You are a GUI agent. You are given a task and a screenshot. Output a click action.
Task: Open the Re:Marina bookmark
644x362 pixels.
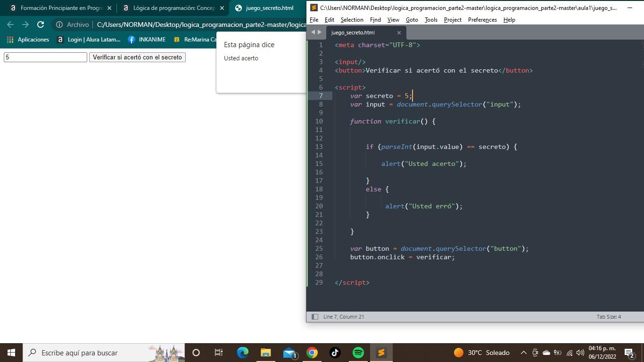coord(195,40)
